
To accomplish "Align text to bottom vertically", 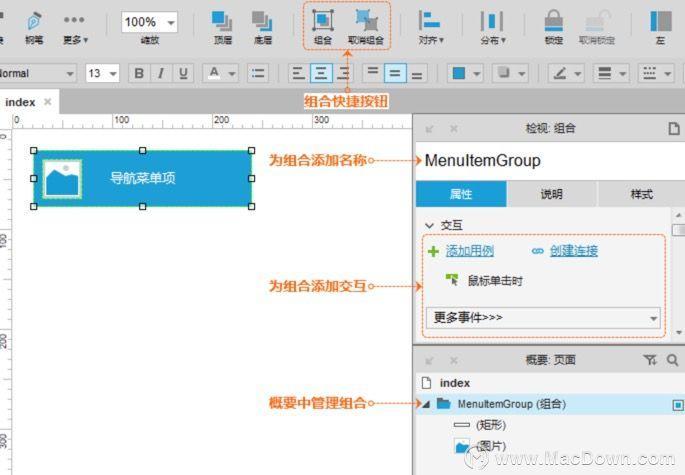I will pyautogui.click(x=417, y=73).
